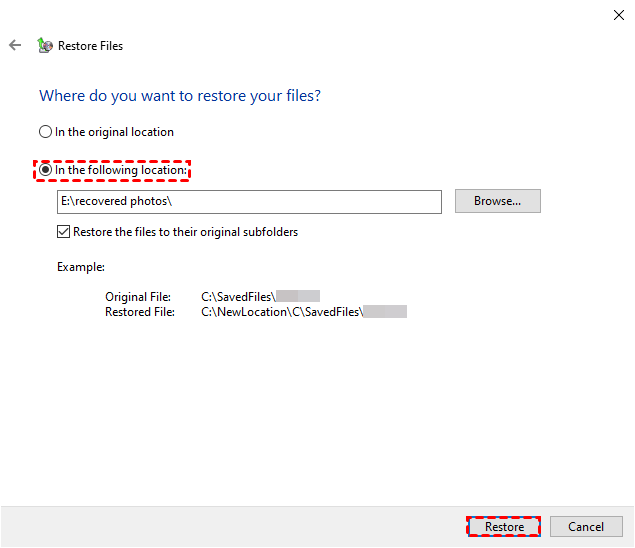
Task: Click the blurred filename after the original path
Action: point(298,297)
